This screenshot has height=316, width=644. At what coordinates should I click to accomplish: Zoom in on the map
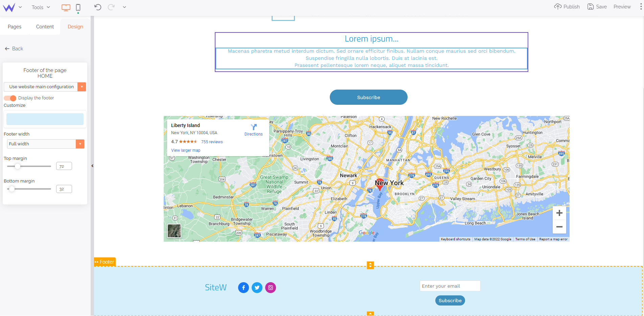tap(559, 213)
